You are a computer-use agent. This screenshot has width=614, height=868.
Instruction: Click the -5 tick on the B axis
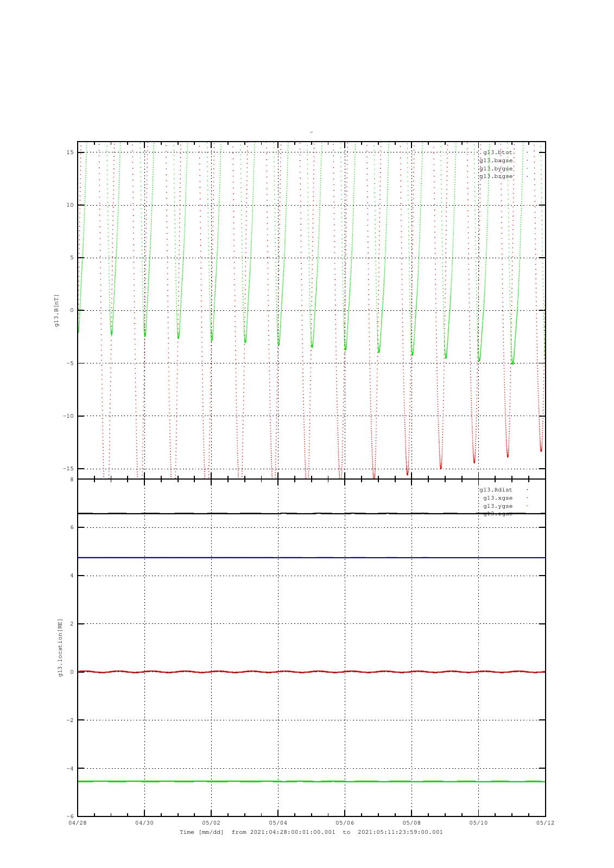[x=70, y=363]
